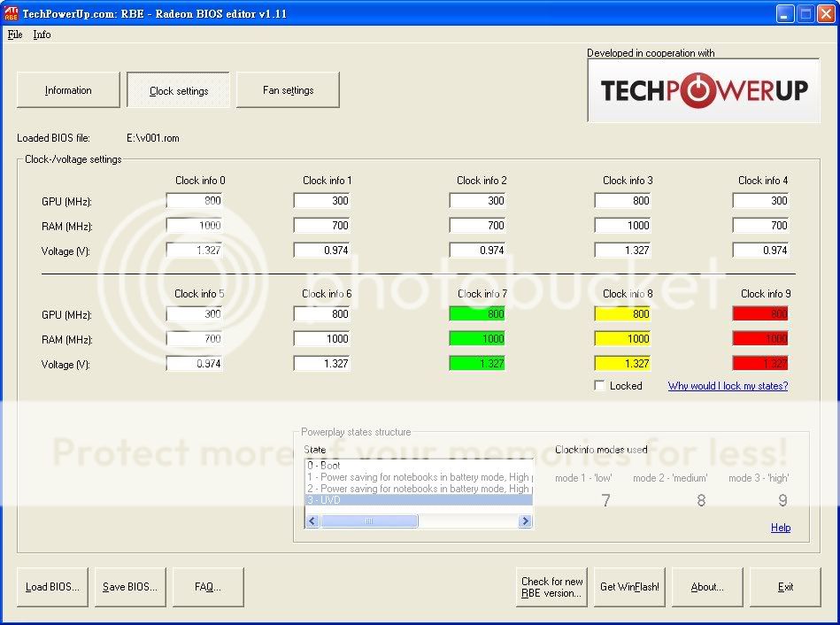Open the Info menu
The height and width of the screenshot is (625, 840).
click(42, 35)
